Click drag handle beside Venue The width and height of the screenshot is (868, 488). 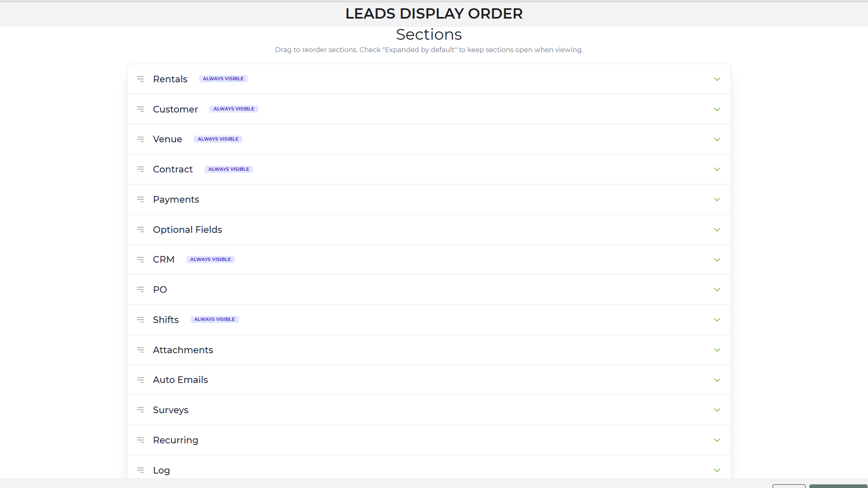(x=141, y=139)
